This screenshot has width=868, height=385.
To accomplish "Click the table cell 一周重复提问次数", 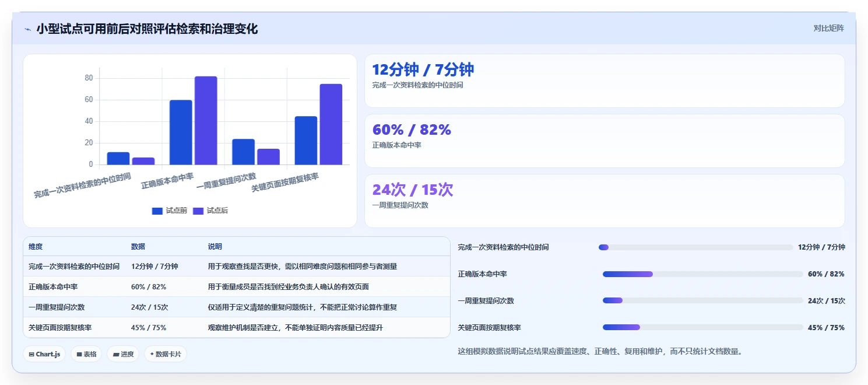I will tap(57, 307).
